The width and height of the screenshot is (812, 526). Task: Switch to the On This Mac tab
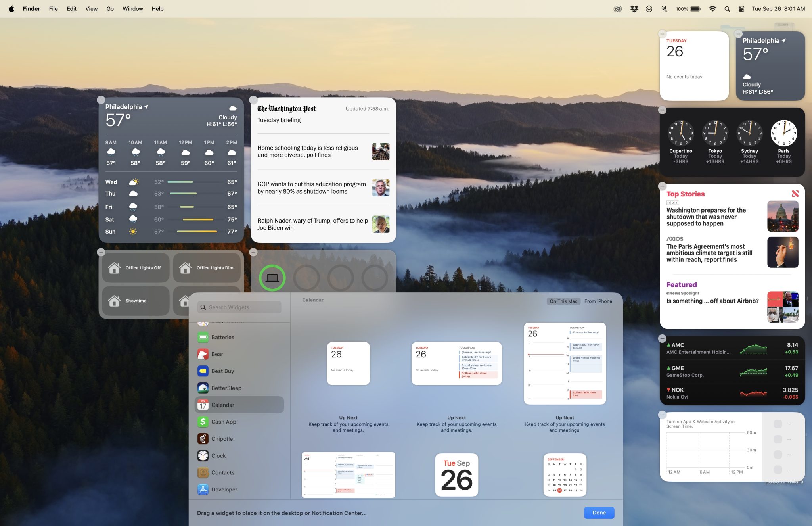pyautogui.click(x=563, y=301)
